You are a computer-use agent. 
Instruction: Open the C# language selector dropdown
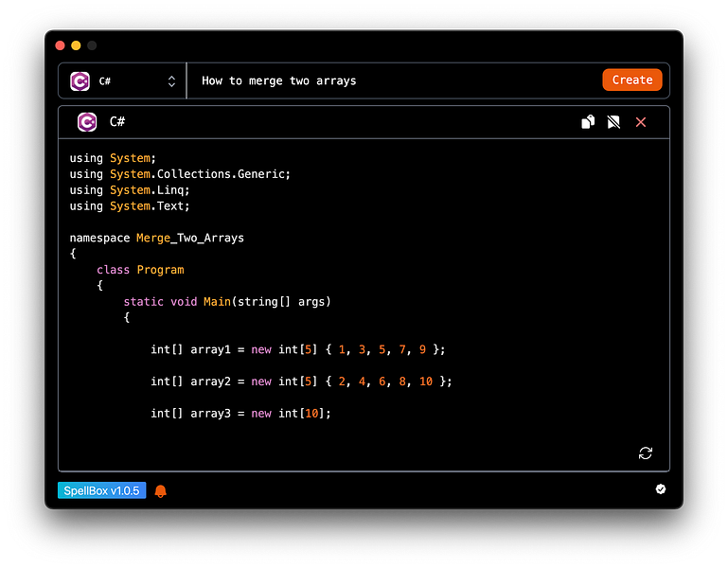coord(122,80)
